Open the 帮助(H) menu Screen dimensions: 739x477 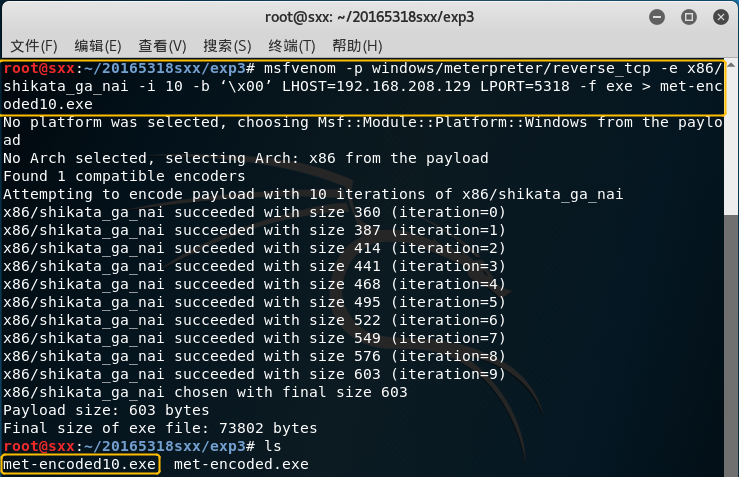click(357, 46)
